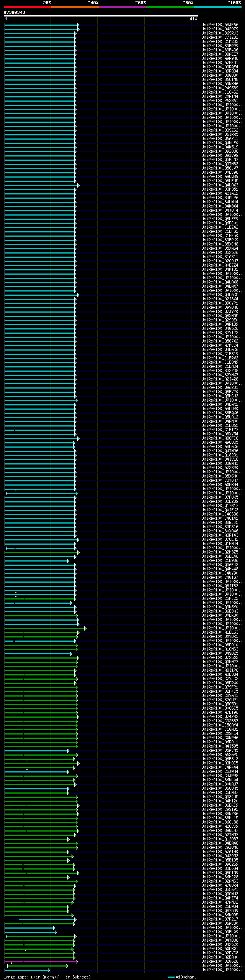Select the UniRef100_B3P316 label

click(x=220, y=527)
